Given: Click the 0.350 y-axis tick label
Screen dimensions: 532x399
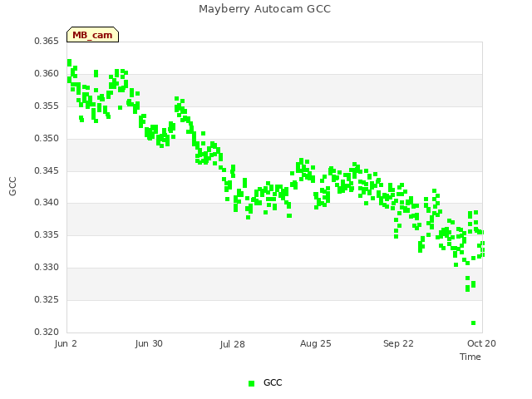Looking at the screenshot, I should (x=47, y=138).
